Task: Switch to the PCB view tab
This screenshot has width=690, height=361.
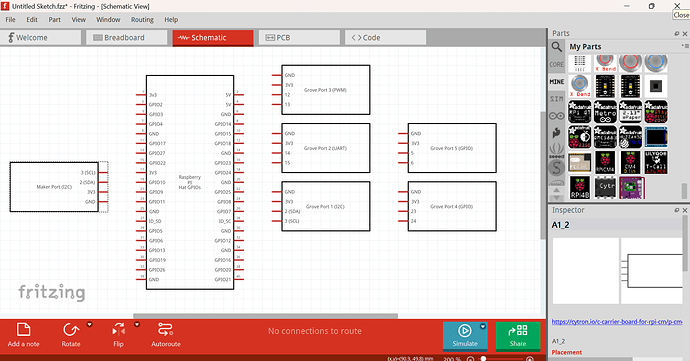Action: [299, 38]
